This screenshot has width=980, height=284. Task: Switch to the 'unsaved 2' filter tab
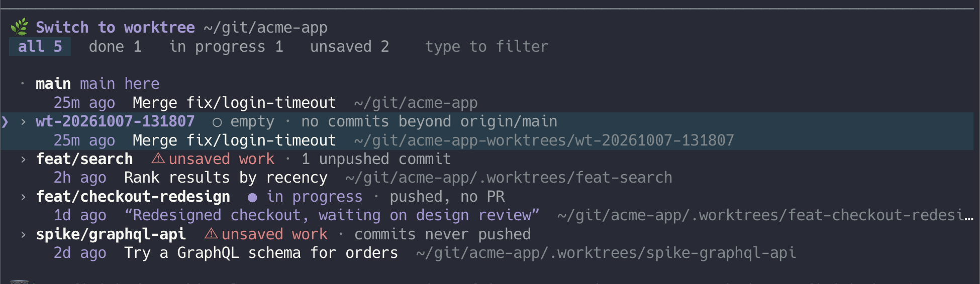point(349,47)
